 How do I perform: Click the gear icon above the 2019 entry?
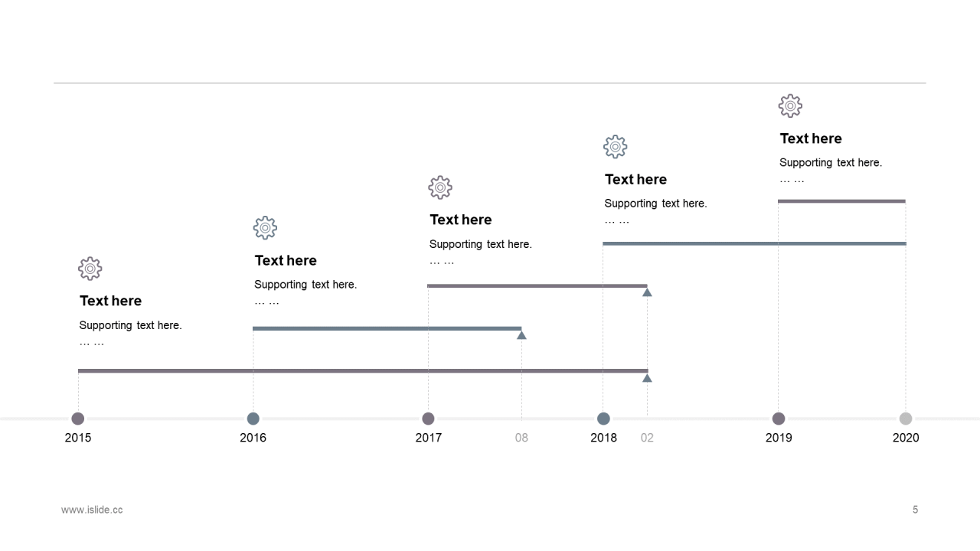tap(790, 106)
